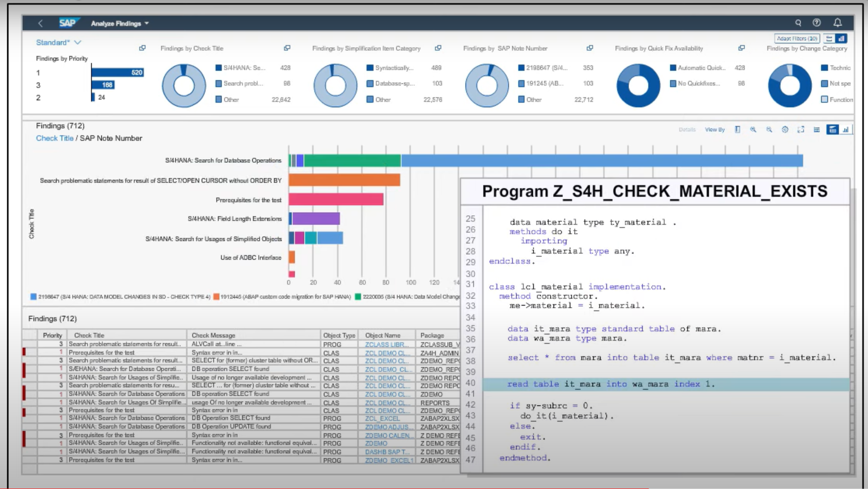Image resolution: width=868 pixels, height=489 pixels.
Task: Zoom in on the findings chart
Action: 753,130
